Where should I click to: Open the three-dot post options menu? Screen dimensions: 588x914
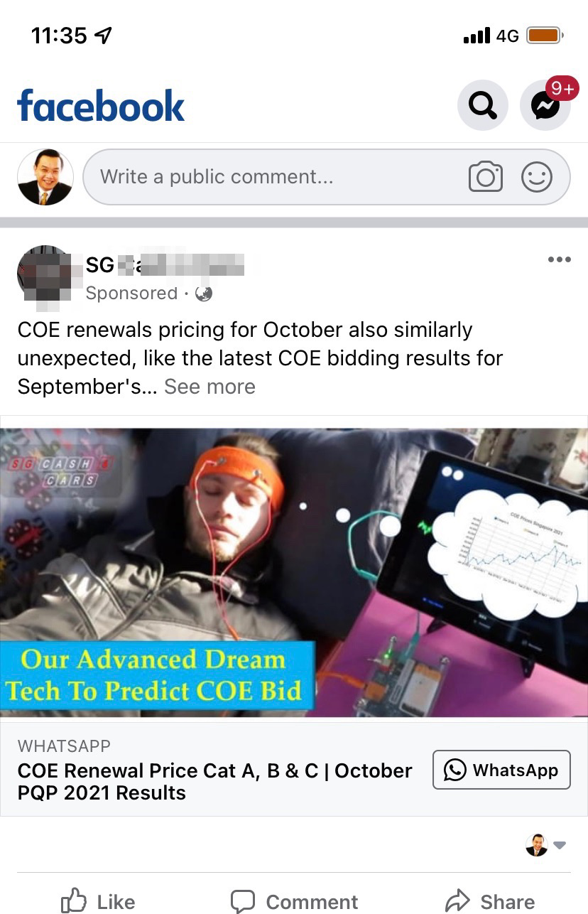560,259
